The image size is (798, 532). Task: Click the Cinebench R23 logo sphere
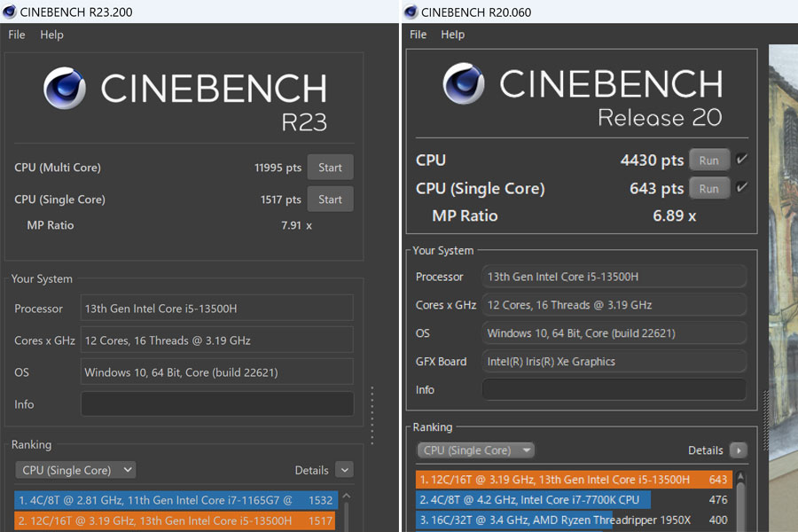tap(65, 88)
